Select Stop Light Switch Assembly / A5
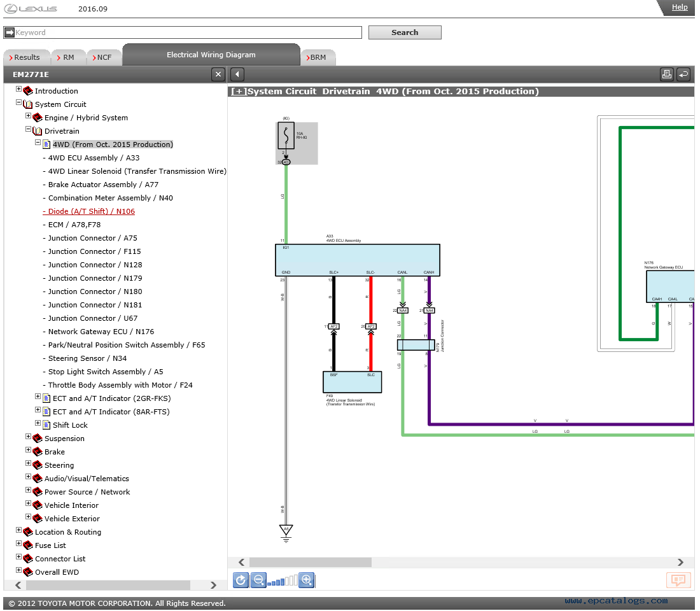 (106, 372)
